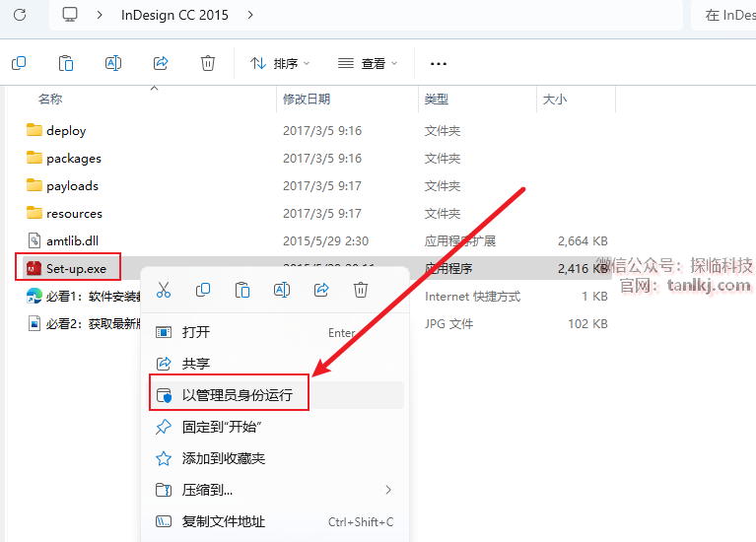Click 添加到收藏夹 in context menu
The height and width of the screenshot is (542, 756).
(x=224, y=458)
